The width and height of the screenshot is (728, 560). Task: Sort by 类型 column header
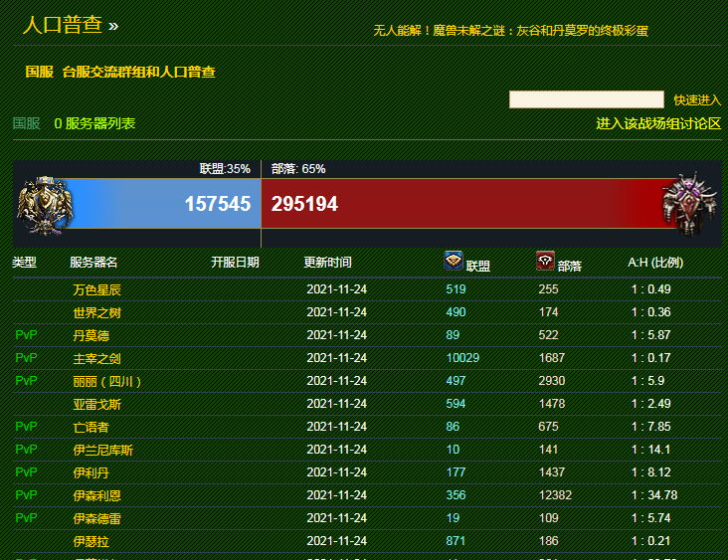pos(24,263)
